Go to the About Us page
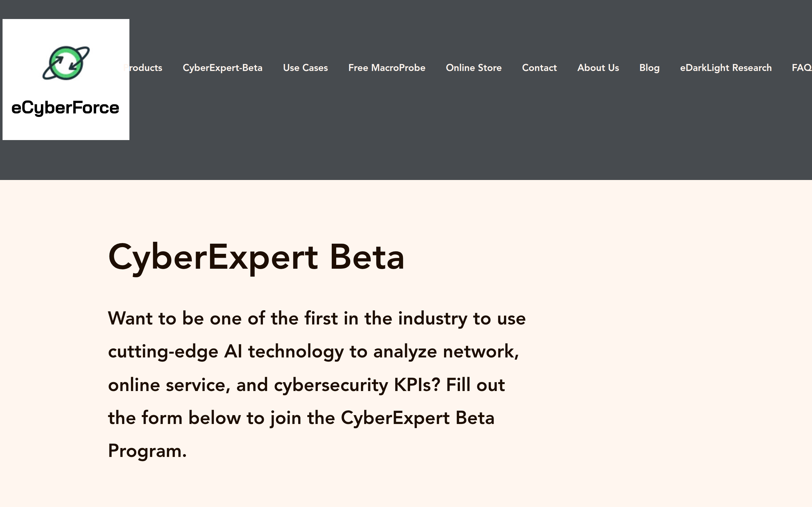 tap(598, 68)
